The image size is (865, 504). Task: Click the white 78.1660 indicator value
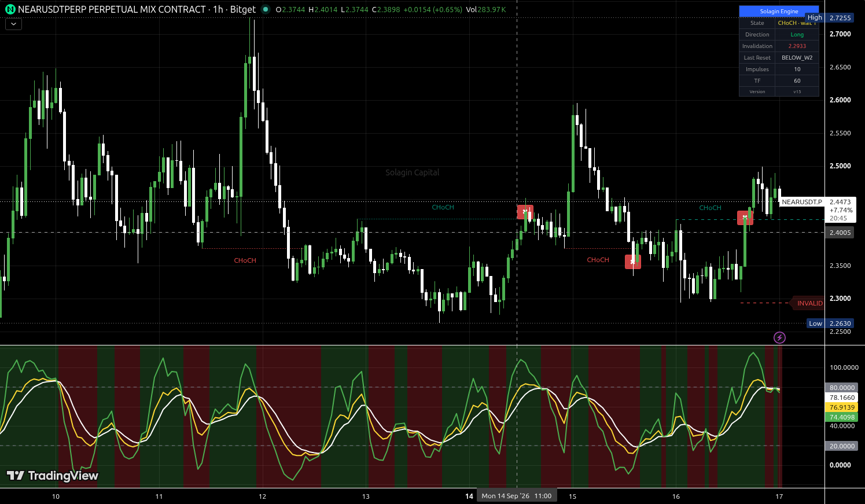tap(842, 398)
